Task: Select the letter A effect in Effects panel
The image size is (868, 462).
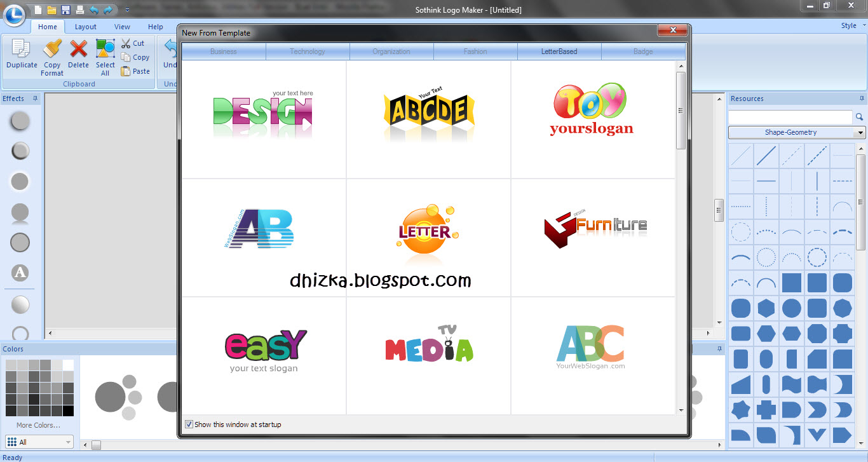Action: (x=19, y=274)
